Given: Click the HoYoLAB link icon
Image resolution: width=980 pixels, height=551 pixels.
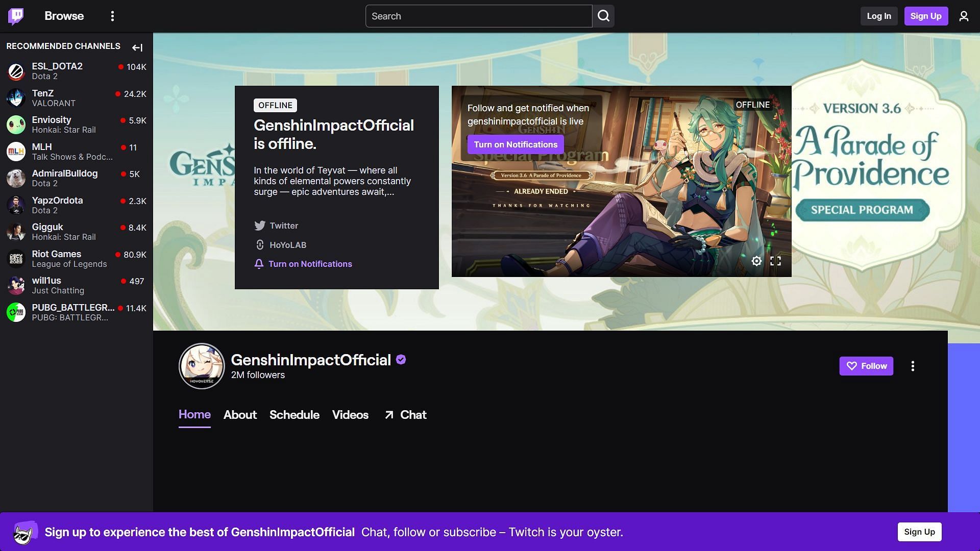Looking at the screenshot, I should (260, 245).
